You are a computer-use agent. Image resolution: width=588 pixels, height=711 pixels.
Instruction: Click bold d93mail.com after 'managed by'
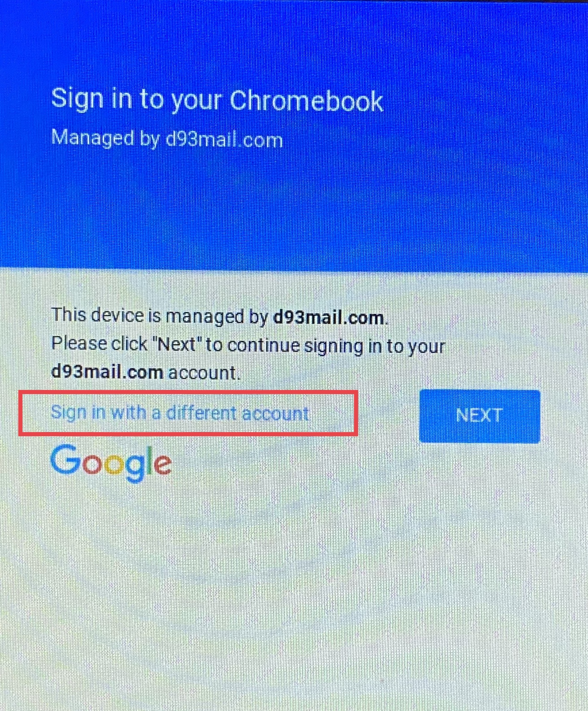(329, 317)
